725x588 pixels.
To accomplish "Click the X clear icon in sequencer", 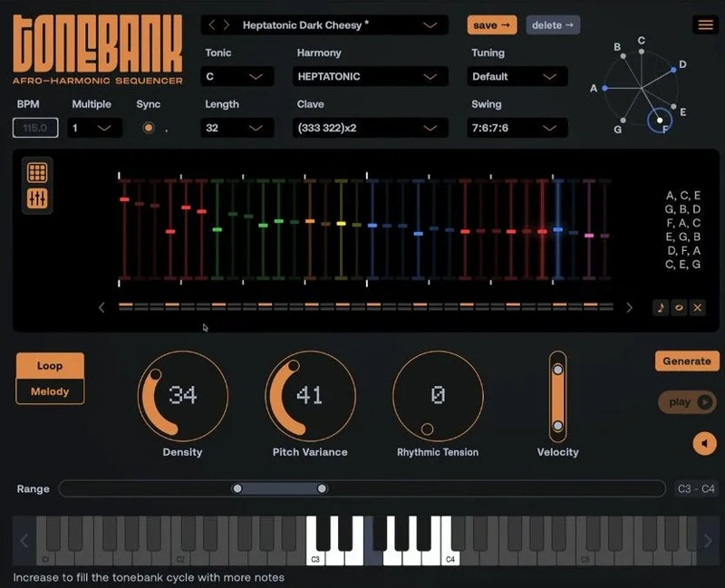I will point(698,307).
